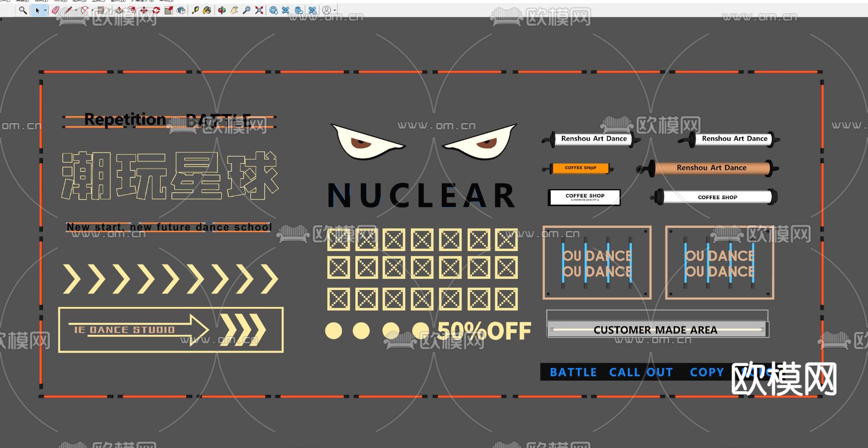The width and height of the screenshot is (868, 448).
Task: Choose the Offset tool
Action: [x=131, y=10]
